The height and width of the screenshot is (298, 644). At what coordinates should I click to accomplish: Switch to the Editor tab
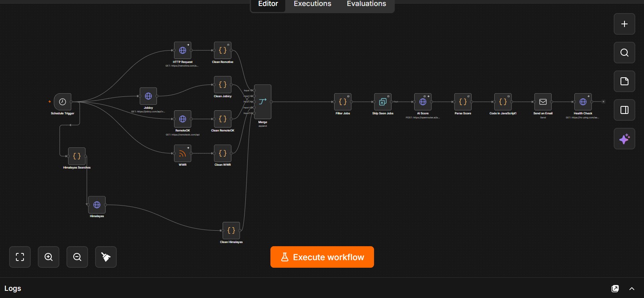(268, 4)
